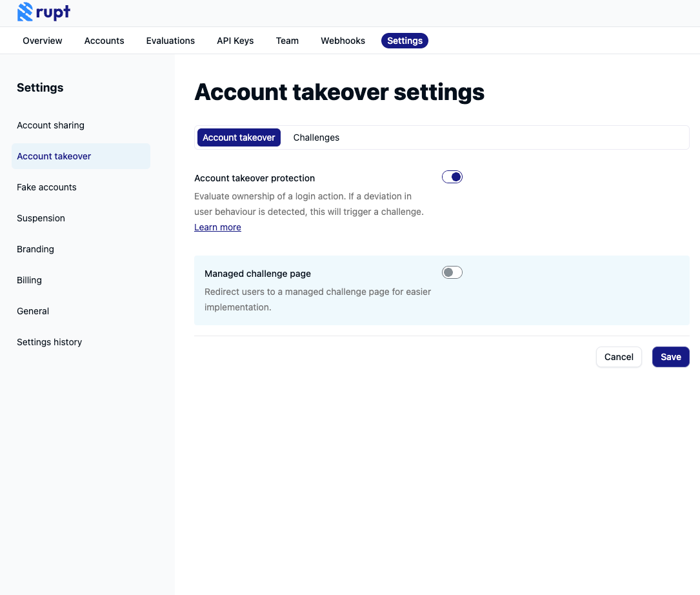Click the Rupt logo icon
Viewport: 700px width, 595px height.
click(x=24, y=12)
